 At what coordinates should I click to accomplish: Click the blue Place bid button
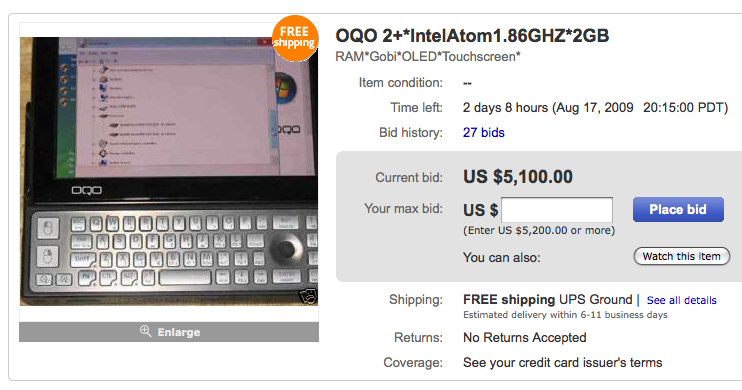coord(678,210)
